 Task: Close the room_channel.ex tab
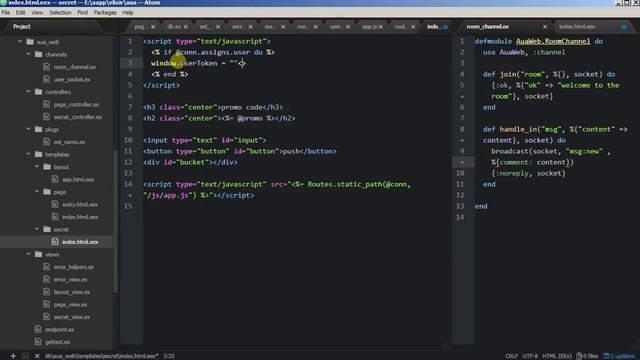544,27
